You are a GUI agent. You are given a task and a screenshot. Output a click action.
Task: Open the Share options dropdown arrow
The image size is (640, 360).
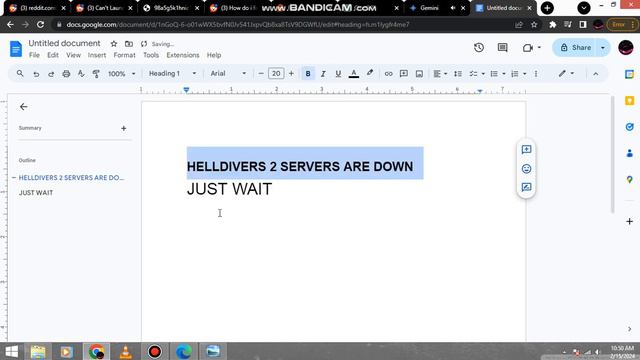pyautogui.click(x=603, y=48)
